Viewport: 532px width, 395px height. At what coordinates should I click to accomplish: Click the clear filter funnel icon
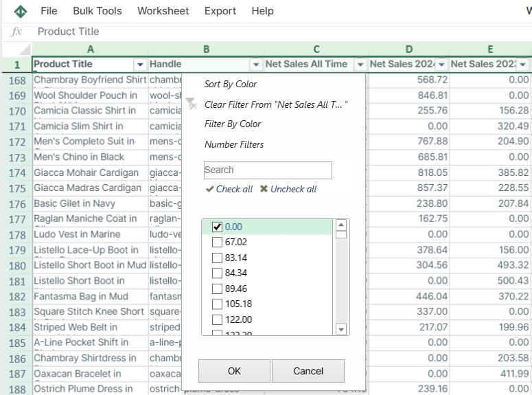pyautogui.click(x=192, y=104)
